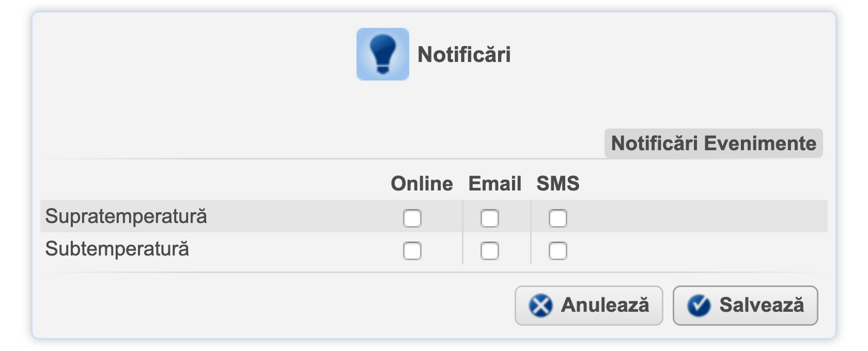
Task: Save settings with the Salvează button
Action: [x=745, y=306]
